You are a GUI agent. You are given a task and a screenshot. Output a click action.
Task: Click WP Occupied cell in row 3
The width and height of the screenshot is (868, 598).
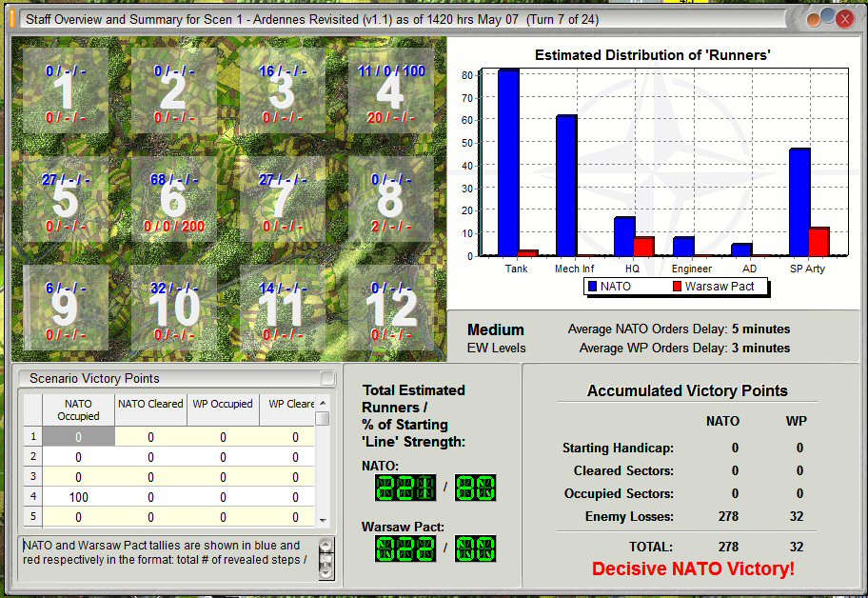pos(223,477)
